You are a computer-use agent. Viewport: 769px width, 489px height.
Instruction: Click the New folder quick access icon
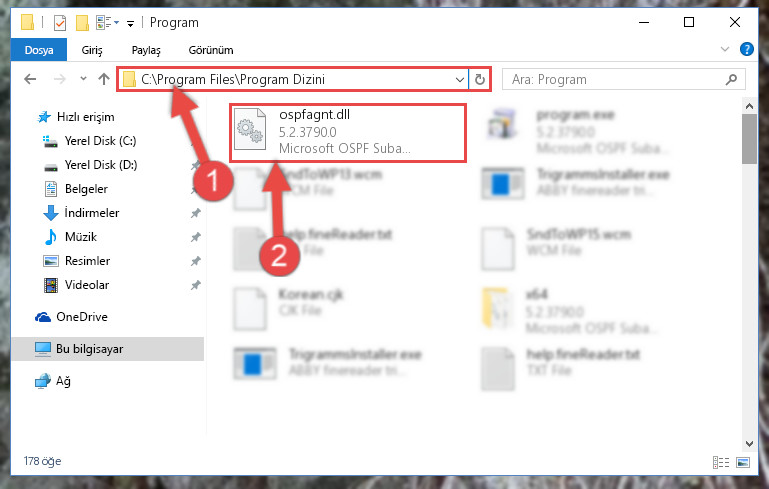(x=82, y=23)
